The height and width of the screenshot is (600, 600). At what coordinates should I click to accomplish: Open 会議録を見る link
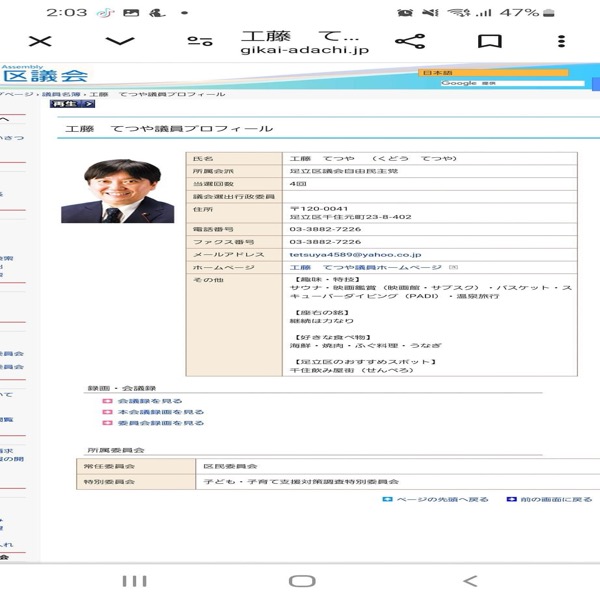150,401
